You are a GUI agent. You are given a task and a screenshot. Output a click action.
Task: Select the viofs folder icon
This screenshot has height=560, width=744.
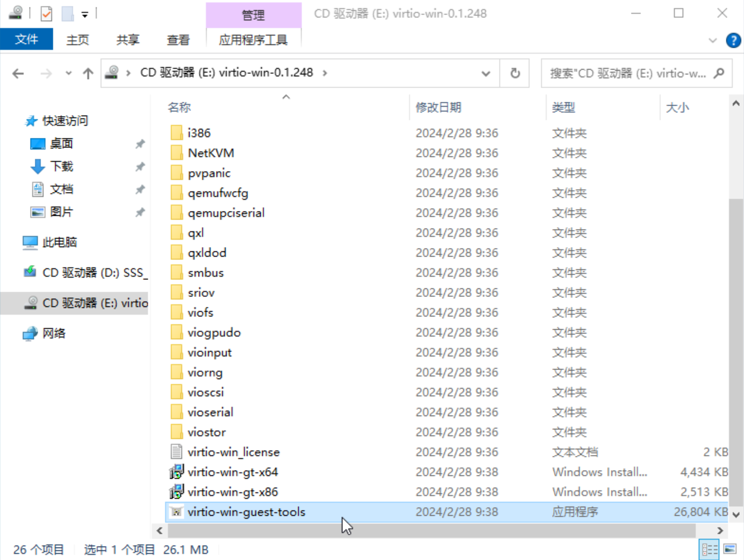tap(177, 312)
